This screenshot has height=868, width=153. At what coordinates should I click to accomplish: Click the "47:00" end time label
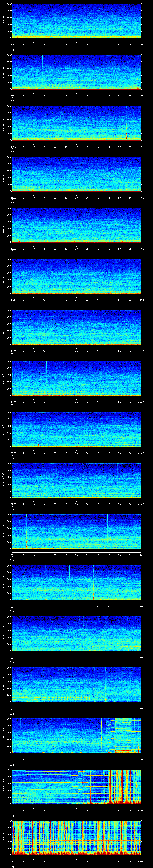(x=141, y=249)
